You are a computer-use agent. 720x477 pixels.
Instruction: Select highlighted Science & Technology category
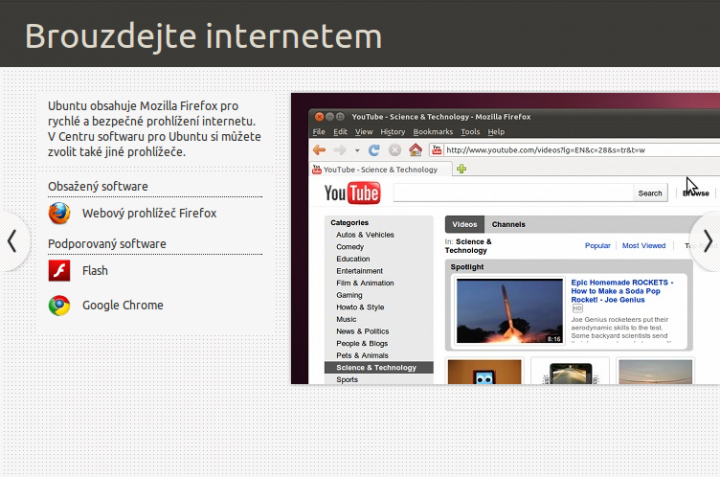click(x=379, y=367)
